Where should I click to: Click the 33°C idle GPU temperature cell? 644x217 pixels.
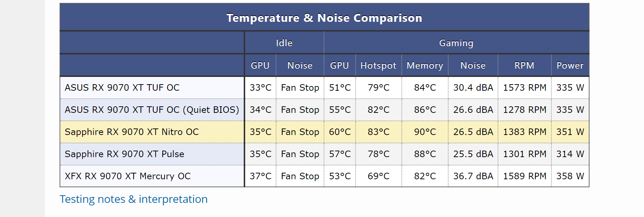[x=260, y=87]
